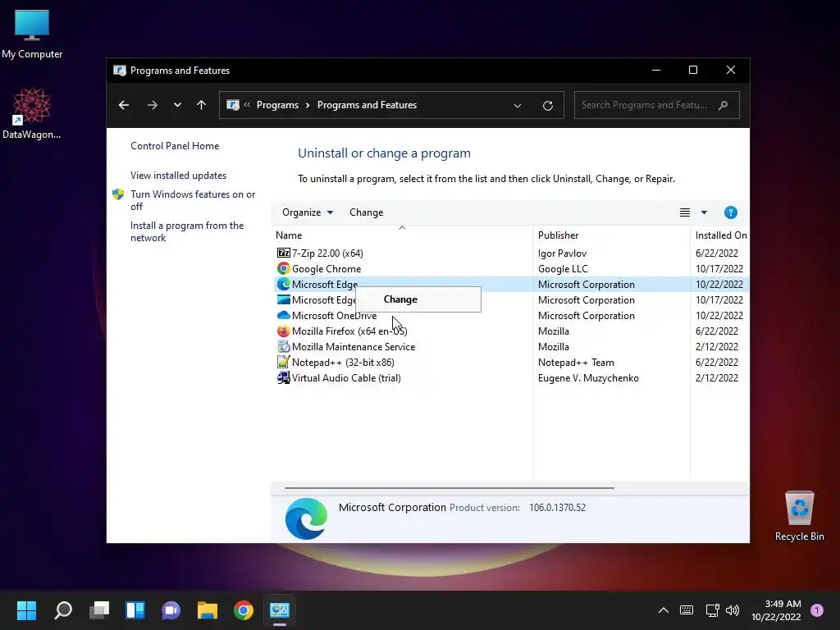Open taskbar Search magnifier
This screenshot has width=840, height=630.
point(63,610)
